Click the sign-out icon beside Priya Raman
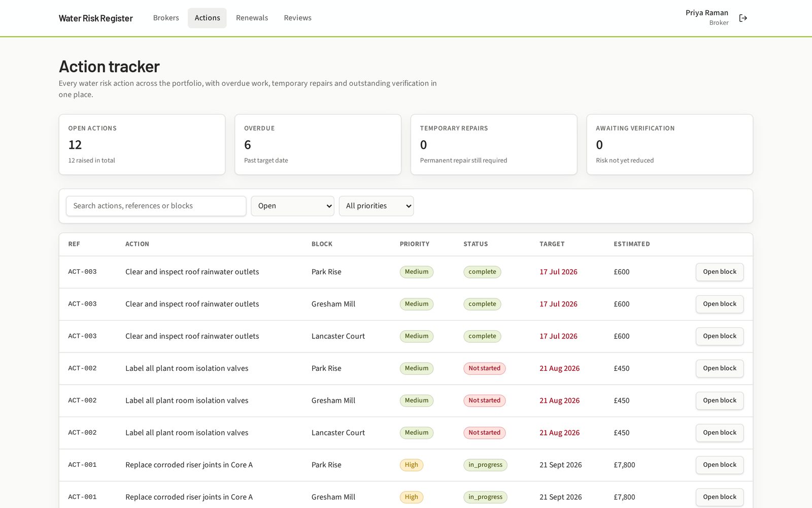This screenshot has height=508, width=812. point(743,18)
